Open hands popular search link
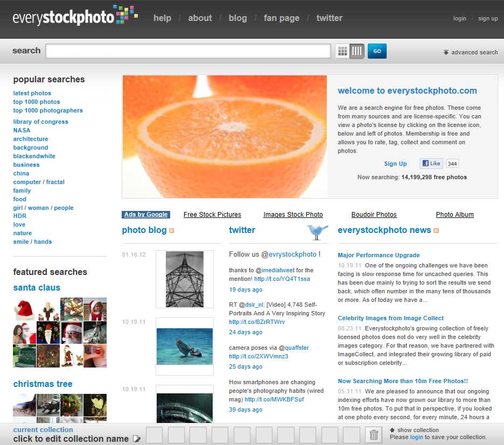This screenshot has height=445, width=504. [43, 242]
